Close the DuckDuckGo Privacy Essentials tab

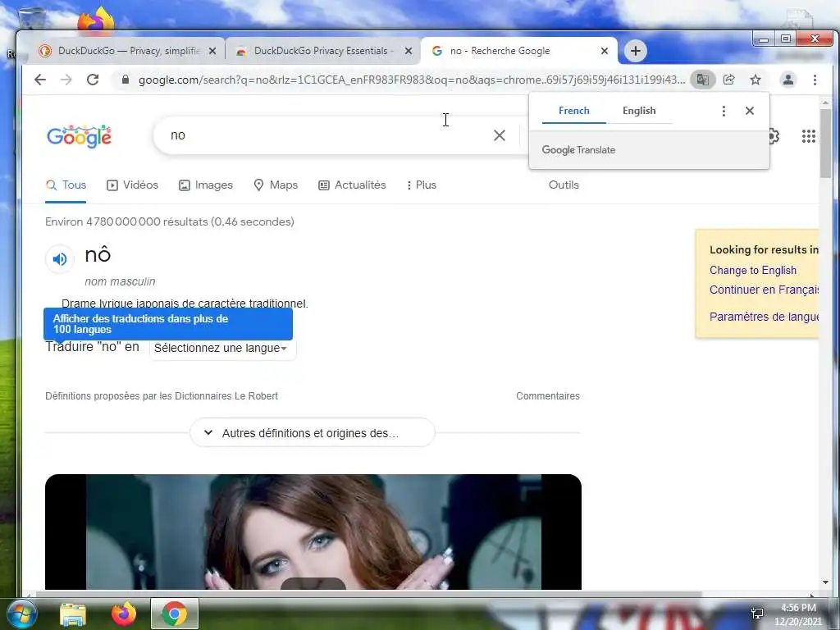click(x=409, y=51)
